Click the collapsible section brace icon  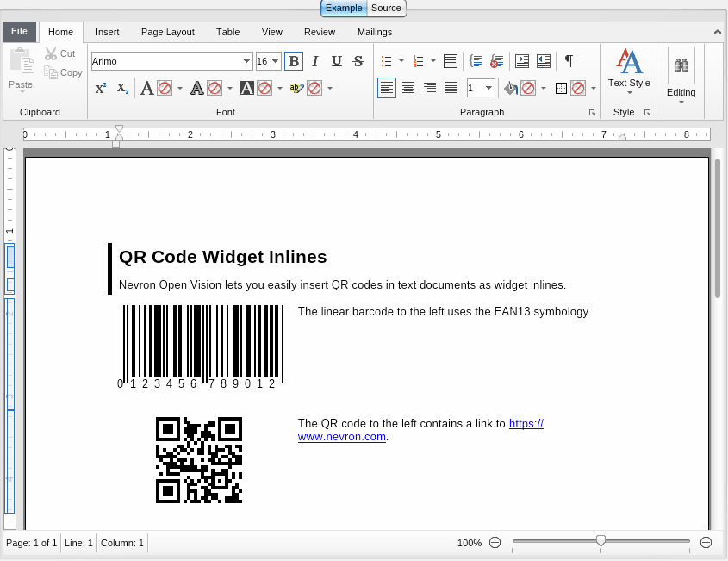[x=476, y=61]
